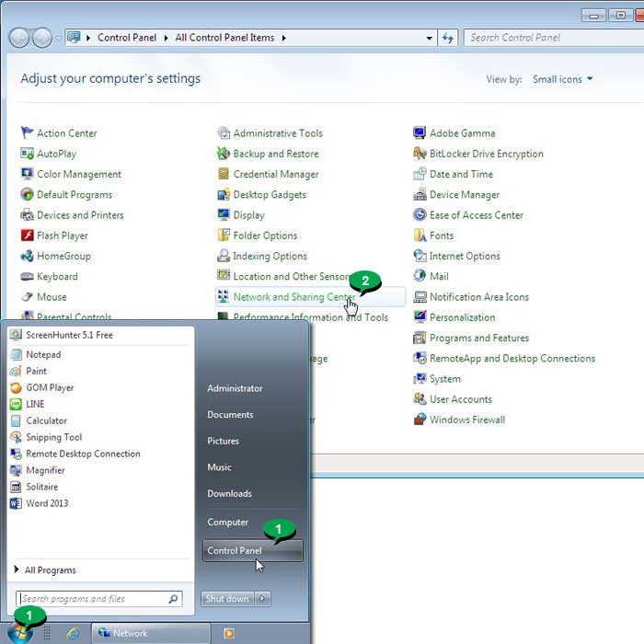Click the Color Management monitor icon

(27, 174)
